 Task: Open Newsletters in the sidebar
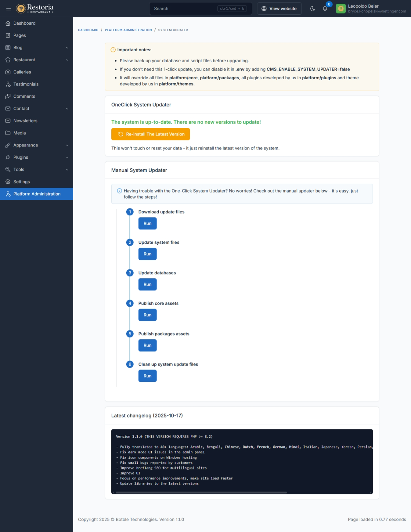pyautogui.click(x=25, y=121)
